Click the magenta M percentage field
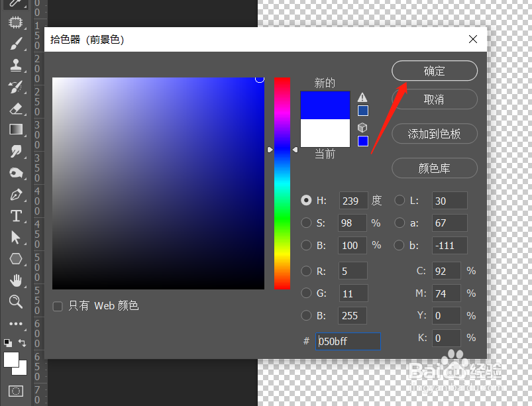The height and width of the screenshot is (406, 532). click(447, 293)
